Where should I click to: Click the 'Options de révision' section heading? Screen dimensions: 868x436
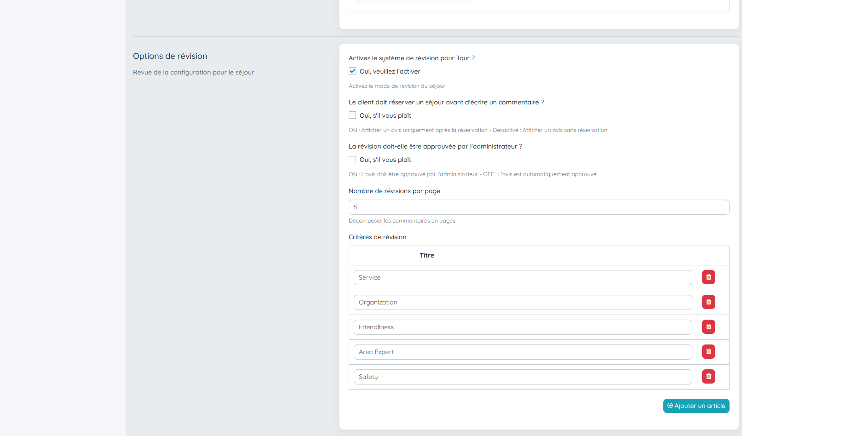point(170,56)
